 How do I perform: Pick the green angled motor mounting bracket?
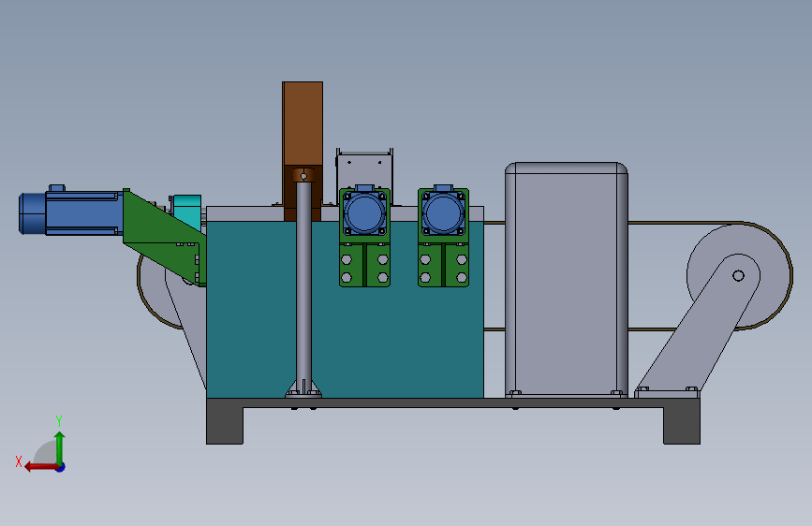[164, 237]
